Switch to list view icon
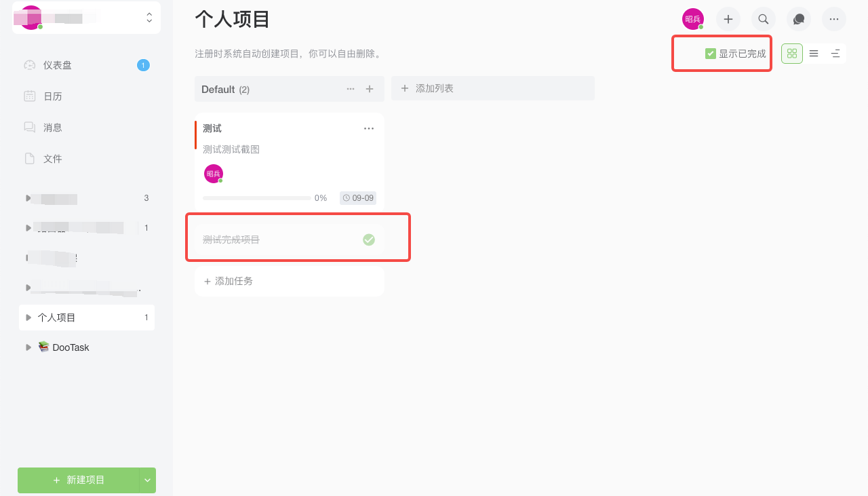This screenshot has width=868, height=496. [x=814, y=54]
